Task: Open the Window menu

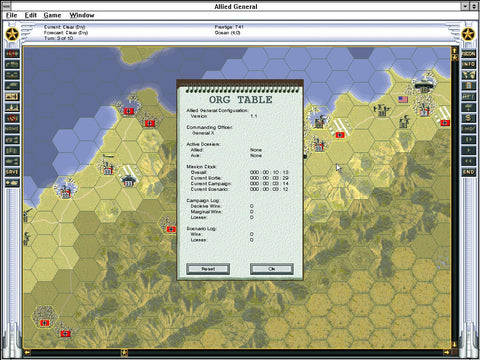Action: [x=82, y=15]
